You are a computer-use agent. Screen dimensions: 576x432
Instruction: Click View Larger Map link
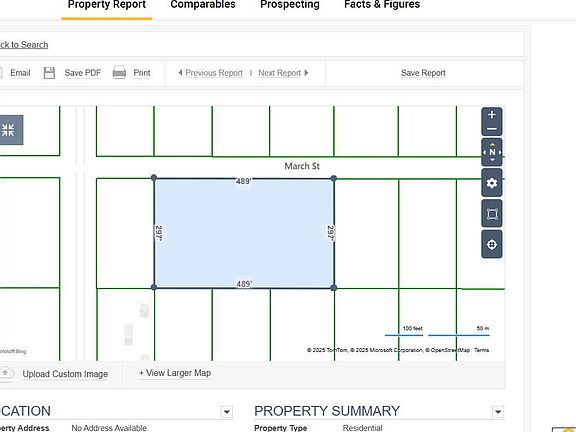coord(175,373)
